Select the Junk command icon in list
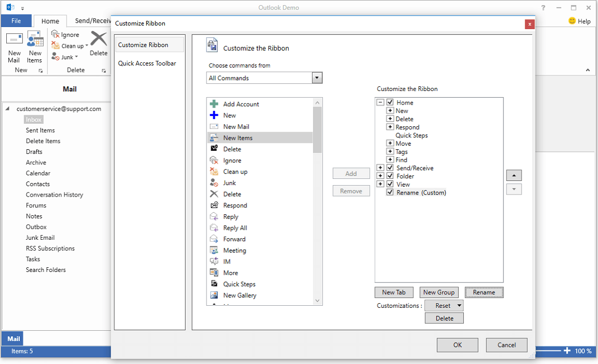The image size is (598, 364). 214,183
